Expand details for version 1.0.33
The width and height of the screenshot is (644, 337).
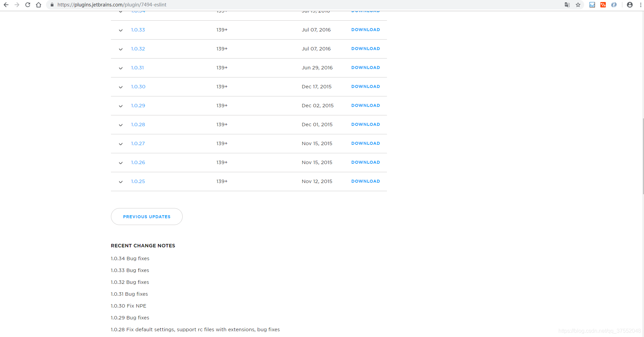(x=121, y=30)
